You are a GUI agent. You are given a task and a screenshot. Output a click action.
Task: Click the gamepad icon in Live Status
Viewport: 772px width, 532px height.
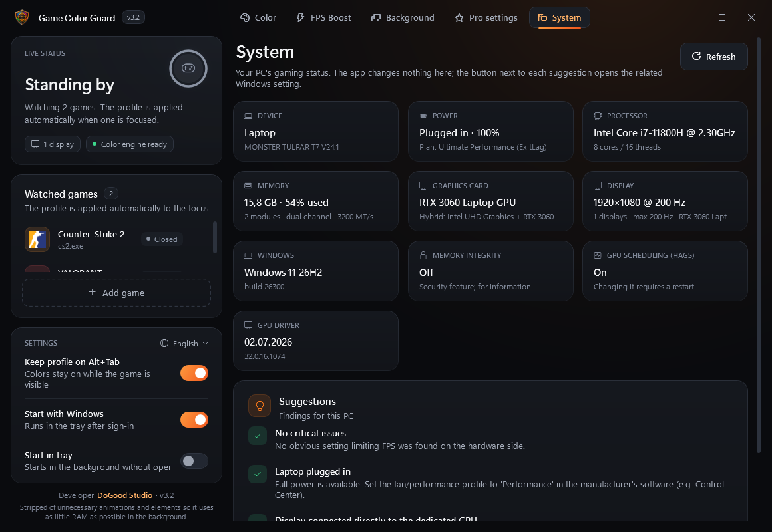188,68
